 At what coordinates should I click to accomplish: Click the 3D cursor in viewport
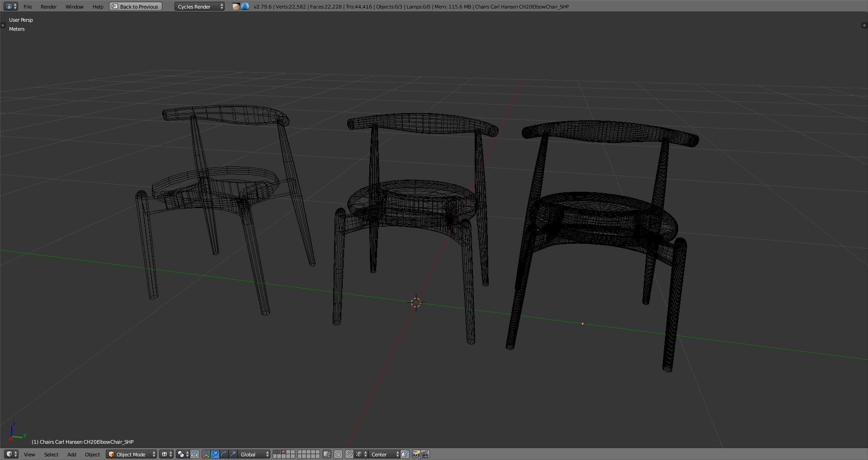coord(416,302)
